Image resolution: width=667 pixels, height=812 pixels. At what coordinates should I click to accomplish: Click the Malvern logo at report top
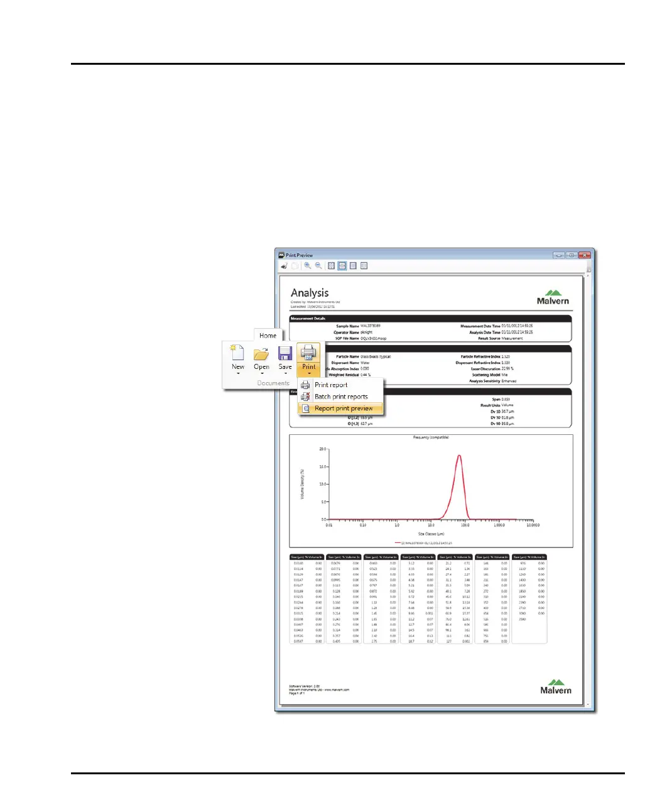(553, 297)
